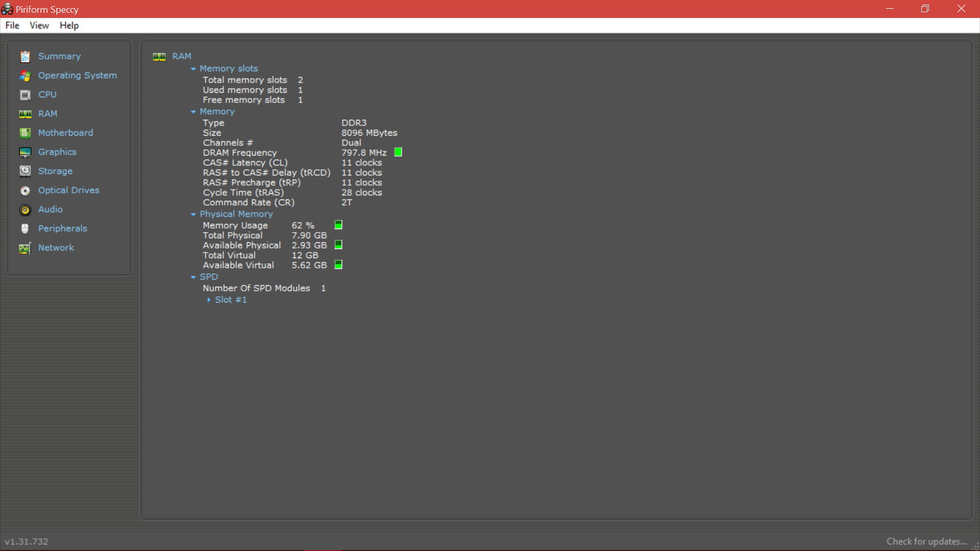Click the RAS# Precharge (tRP) row
Viewport: 980px width, 551px height.
[x=292, y=183]
